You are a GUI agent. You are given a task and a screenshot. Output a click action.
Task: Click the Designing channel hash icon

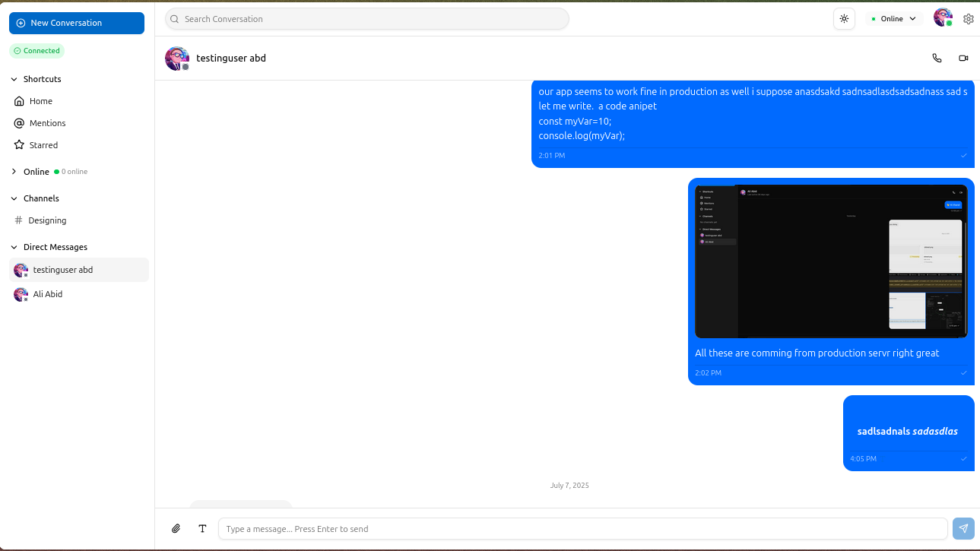[x=19, y=220]
